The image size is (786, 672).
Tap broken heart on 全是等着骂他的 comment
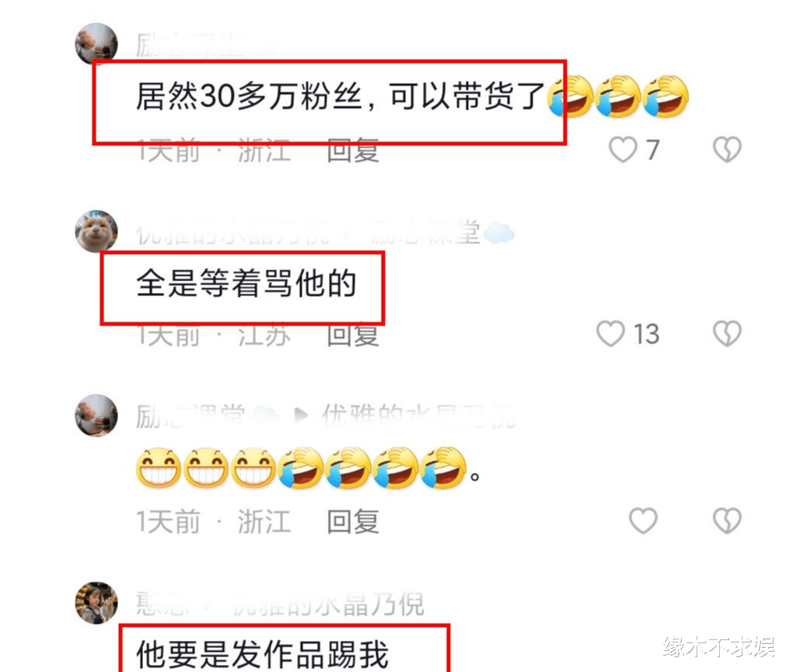728,333
